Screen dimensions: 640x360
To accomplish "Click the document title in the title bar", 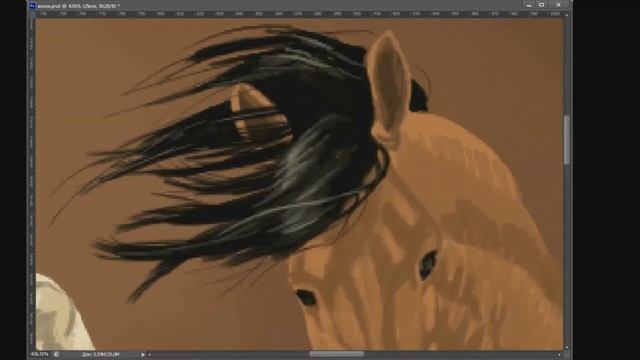I will [79, 6].
